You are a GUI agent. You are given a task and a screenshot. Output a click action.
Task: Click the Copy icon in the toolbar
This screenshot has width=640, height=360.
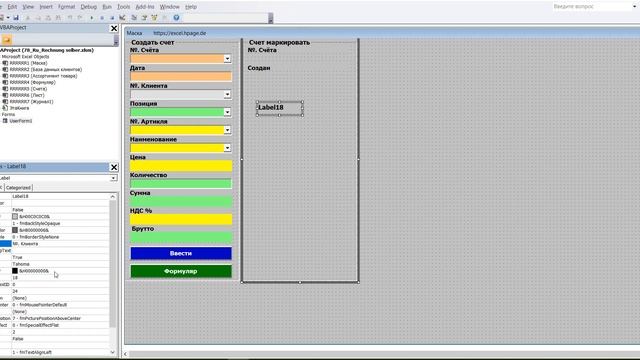click(38, 18)
